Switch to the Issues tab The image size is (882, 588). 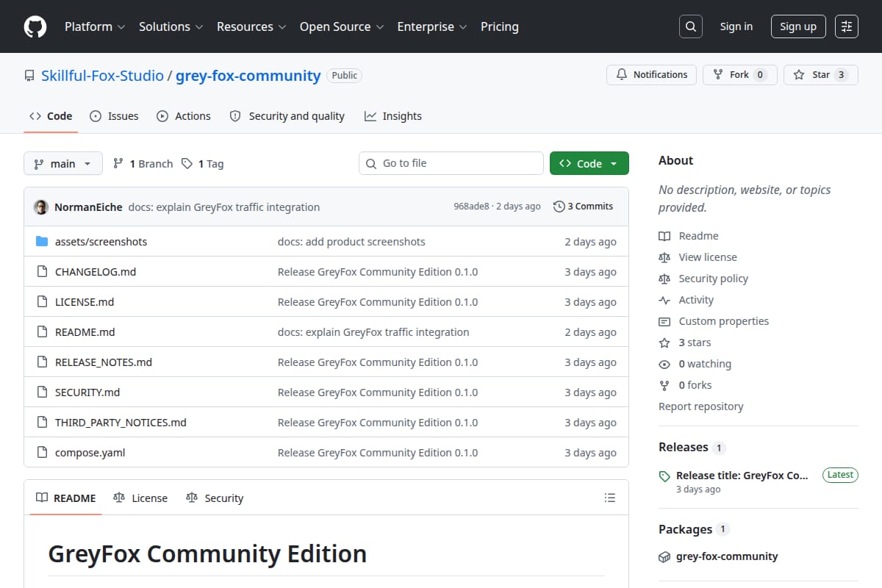(x=114, y=116)
